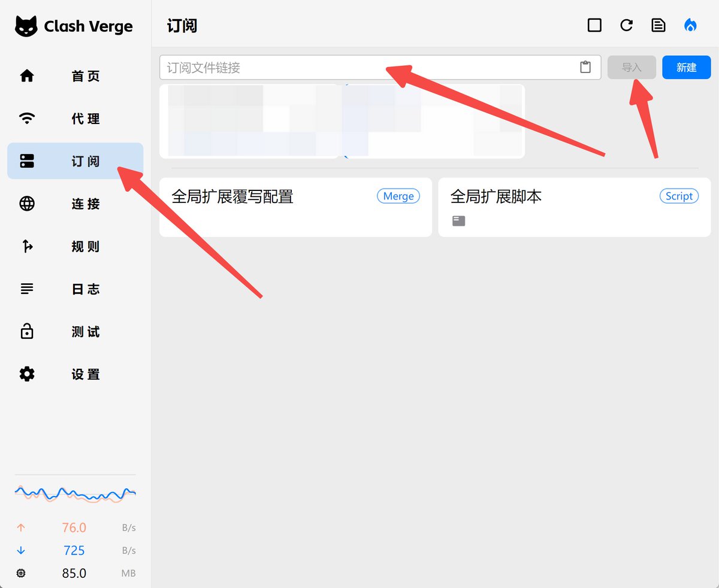Open the 连接 page
The width and height of the screenshot is (719, 588).
pyautogui.click(x=75, y=204)
